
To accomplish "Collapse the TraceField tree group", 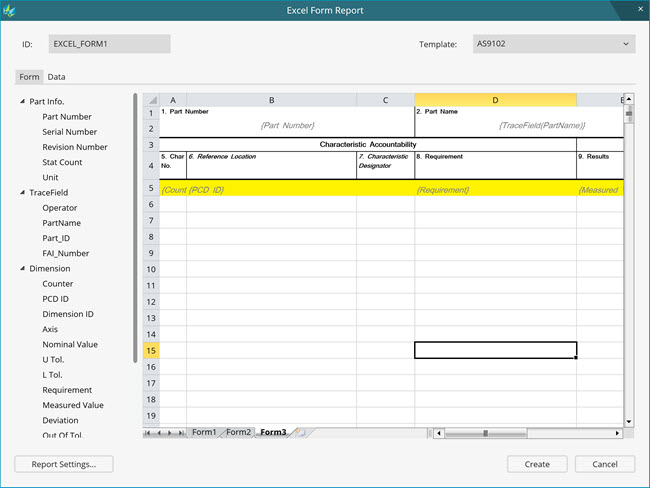I will 22,193.
